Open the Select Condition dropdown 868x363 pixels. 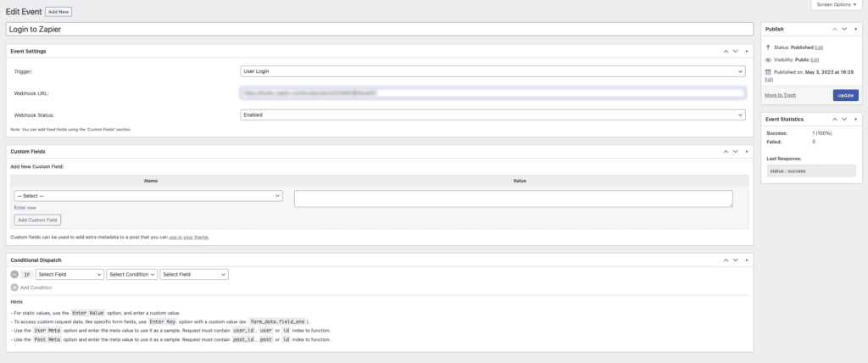tap(131, 274)
